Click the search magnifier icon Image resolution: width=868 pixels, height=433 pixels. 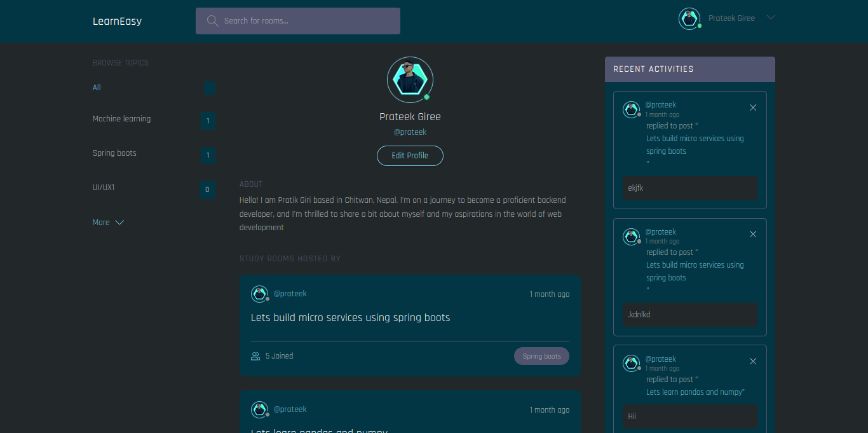coord(212,21)
